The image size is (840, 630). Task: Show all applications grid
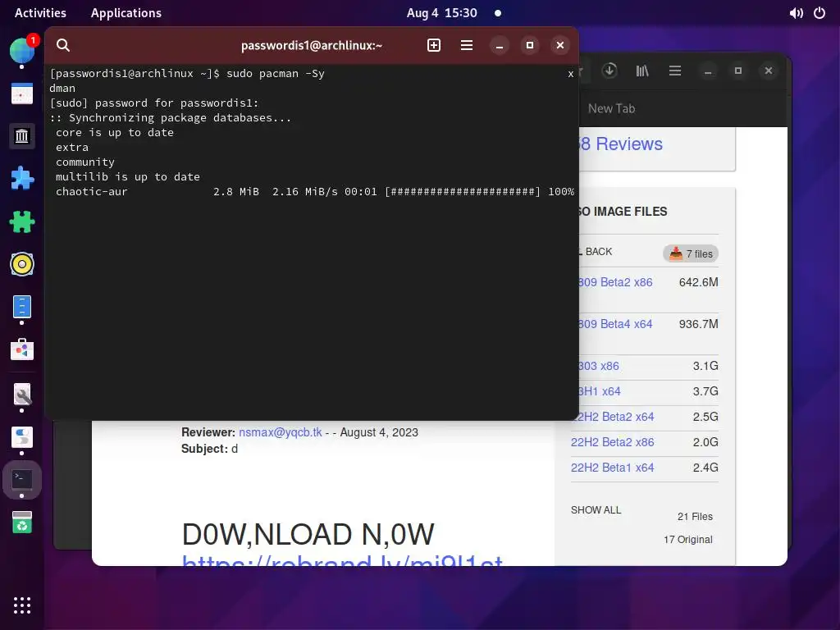pos(22,605)
